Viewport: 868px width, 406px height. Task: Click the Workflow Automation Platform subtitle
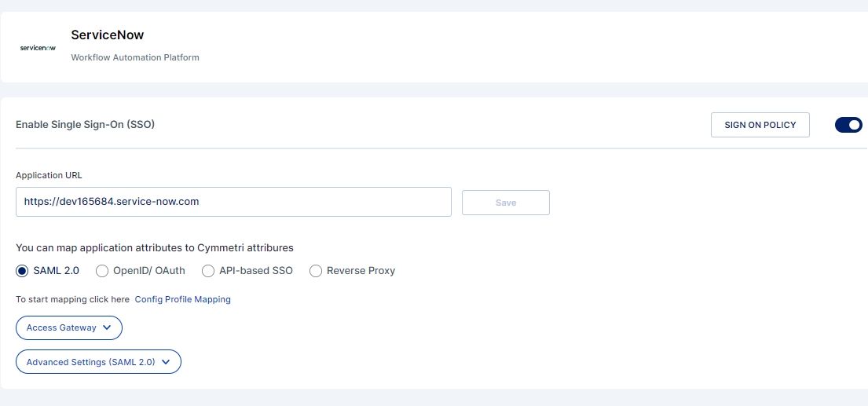135,57
